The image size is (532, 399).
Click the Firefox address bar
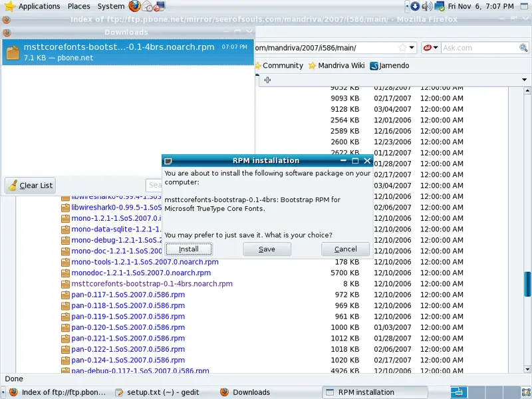point(326,48)
